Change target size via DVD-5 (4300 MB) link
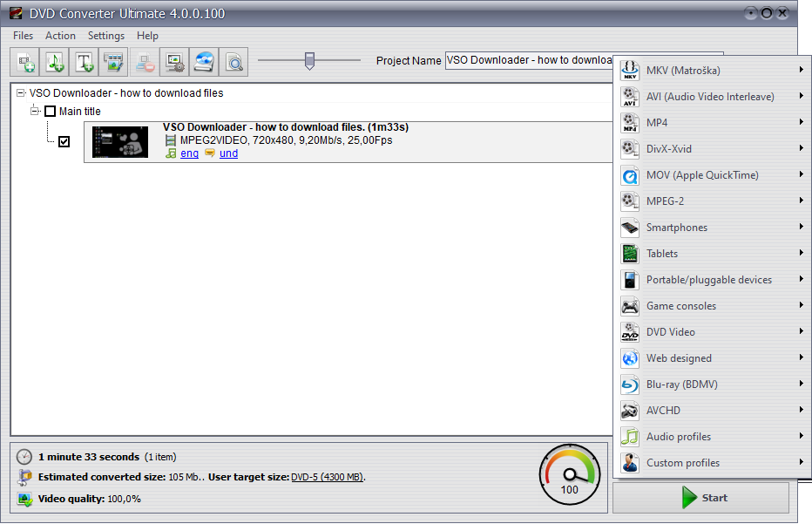The width and height of the screenshot is (812, 524). (x=328, y=477)
